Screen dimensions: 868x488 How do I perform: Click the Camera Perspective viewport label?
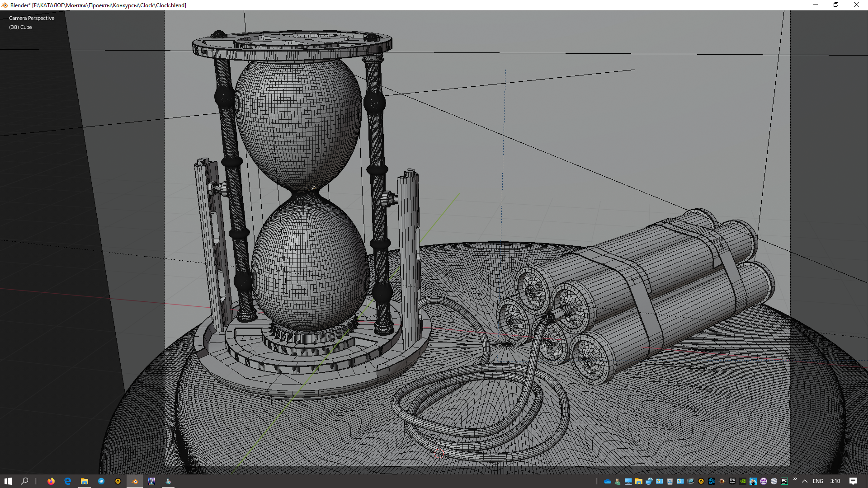tap(32, 18)
